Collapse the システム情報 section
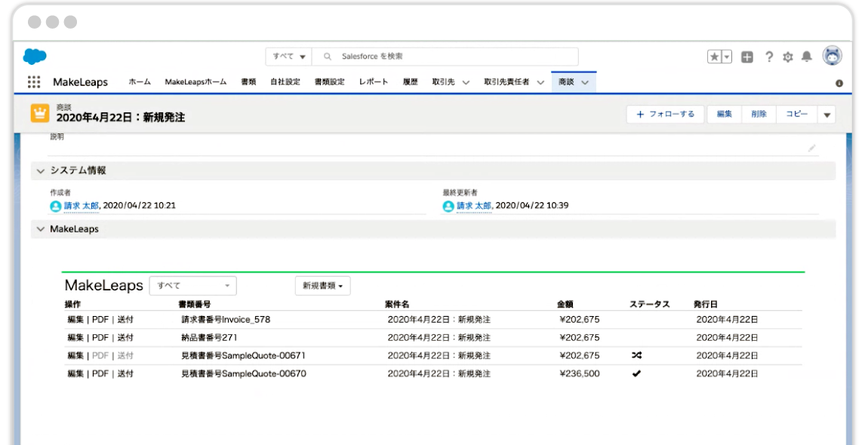Image resolution: width=868 pixels, height=445 pixels. click(x=41, y=170)
